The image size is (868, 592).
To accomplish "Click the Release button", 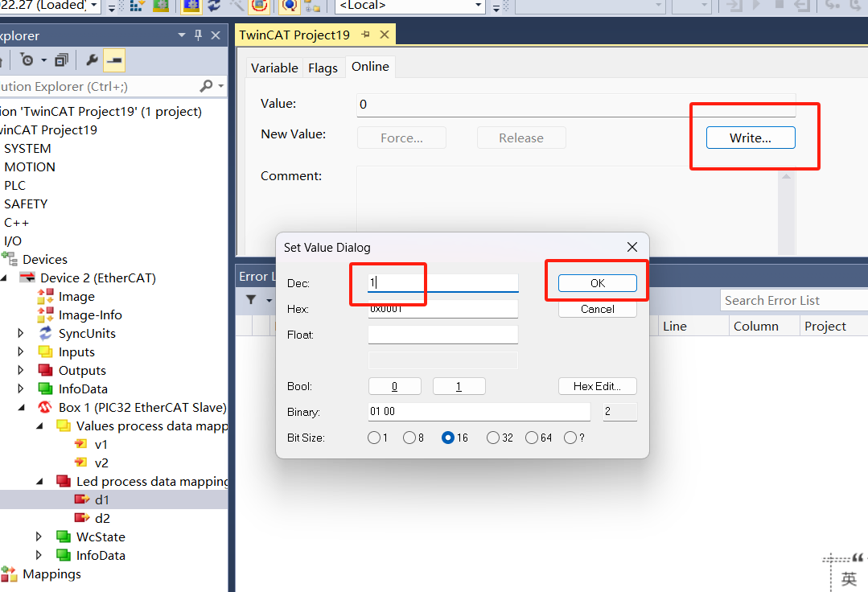I will point(521,138).
